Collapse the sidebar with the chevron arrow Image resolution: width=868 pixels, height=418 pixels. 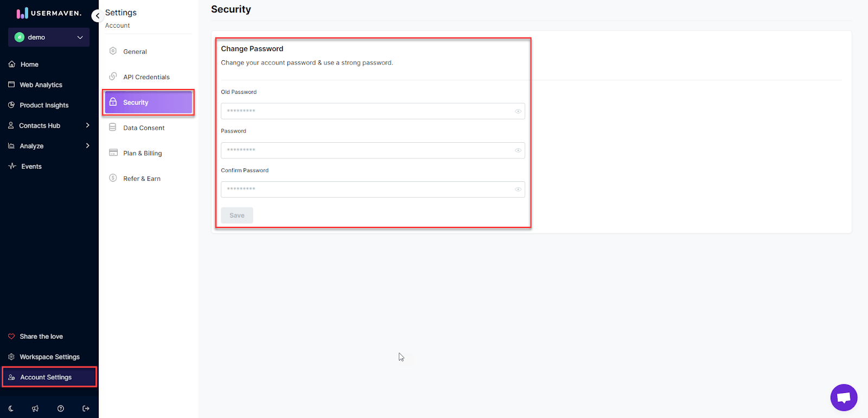point(97,16)
